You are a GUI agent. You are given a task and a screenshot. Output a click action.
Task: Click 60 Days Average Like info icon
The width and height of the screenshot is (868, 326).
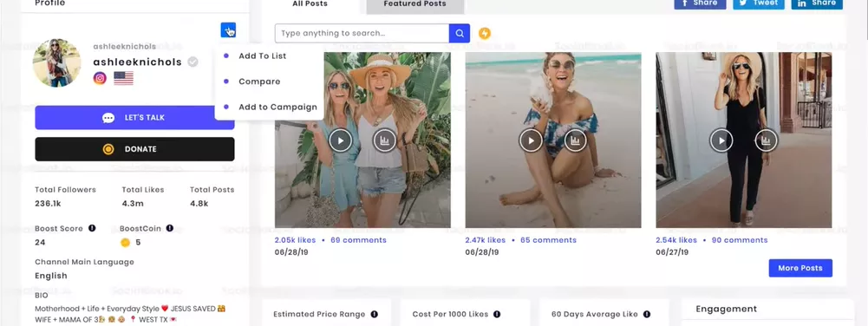647,315
